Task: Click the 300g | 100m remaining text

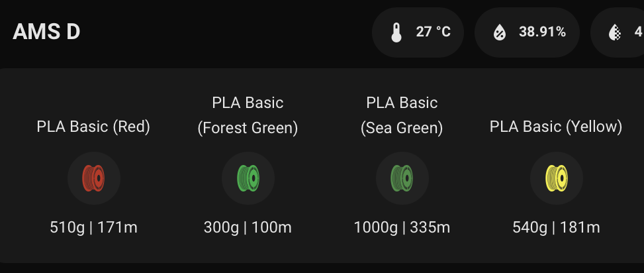Action: click(x=248, y=227)
